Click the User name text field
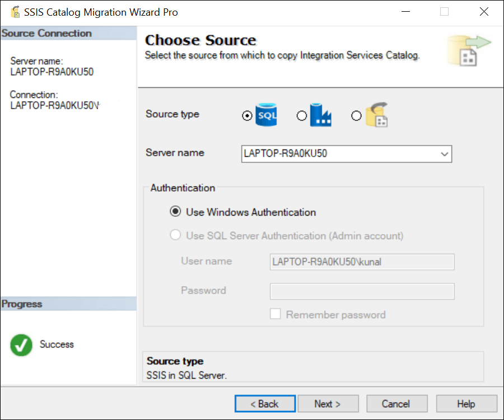Viewport: 504px width, 420px height. pos(362,262)
